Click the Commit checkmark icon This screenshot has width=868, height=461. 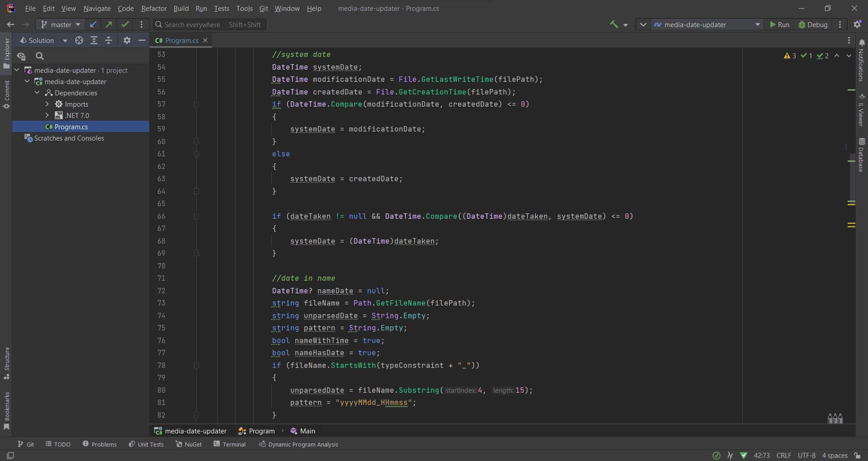(125, 24)
